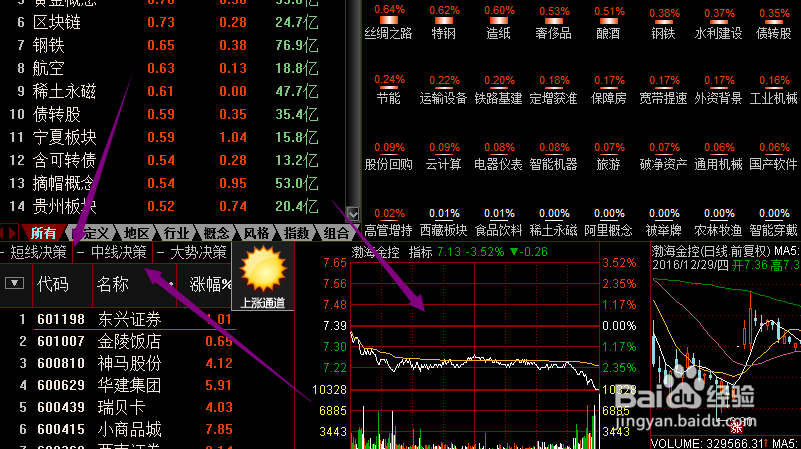Switch to the 风格 tab
801x449 pixels.
pyautogui.click(x=256, y=233)
